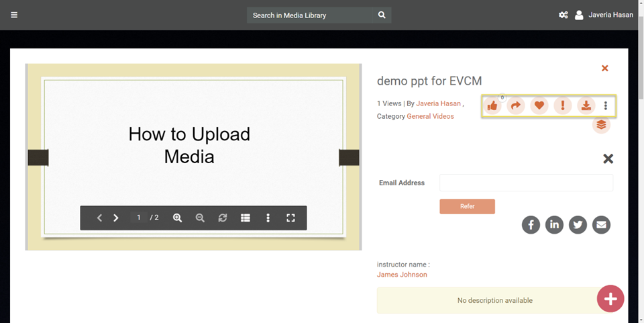
Task: Add media to favorites with heart icon
Action: (x=539, y=106)
